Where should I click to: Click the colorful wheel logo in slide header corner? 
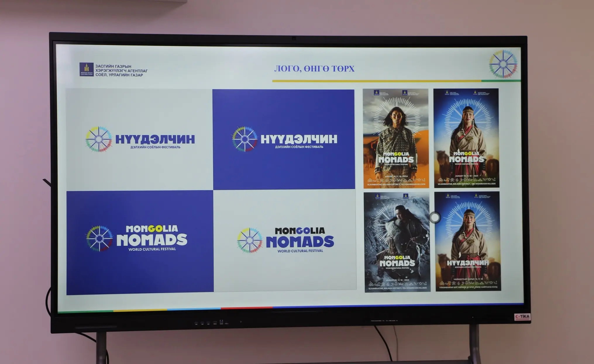pos(503,64)
